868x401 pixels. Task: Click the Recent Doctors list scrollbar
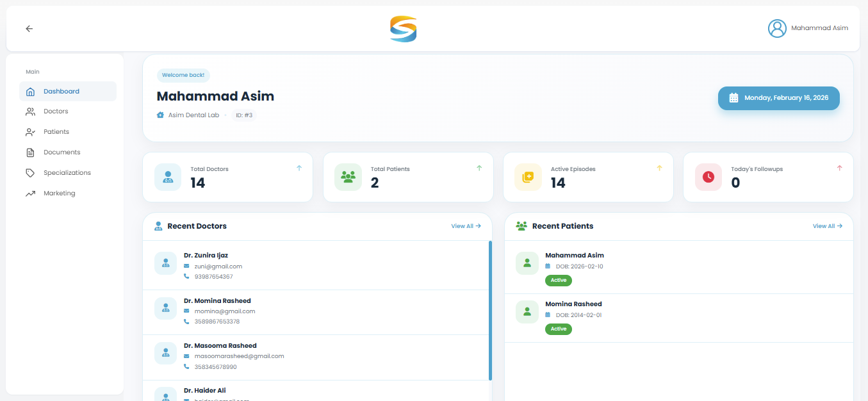(x=490, y=311)
